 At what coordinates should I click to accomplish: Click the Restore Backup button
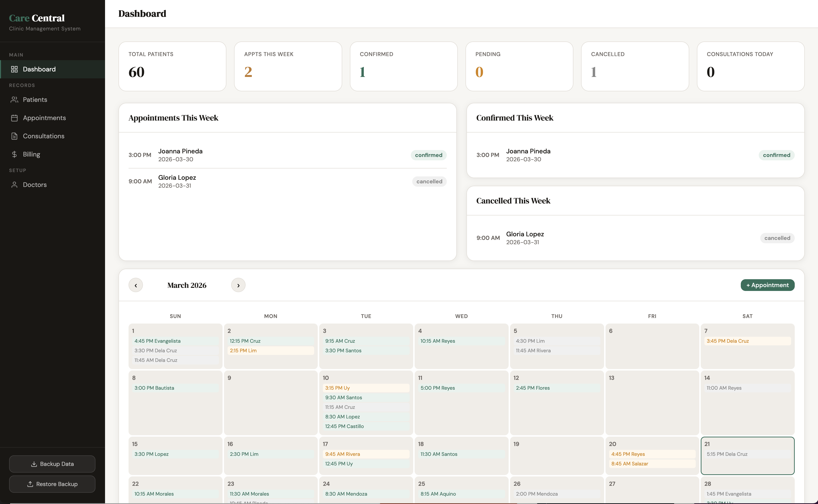pyautogui.click(x=52, y=484)
